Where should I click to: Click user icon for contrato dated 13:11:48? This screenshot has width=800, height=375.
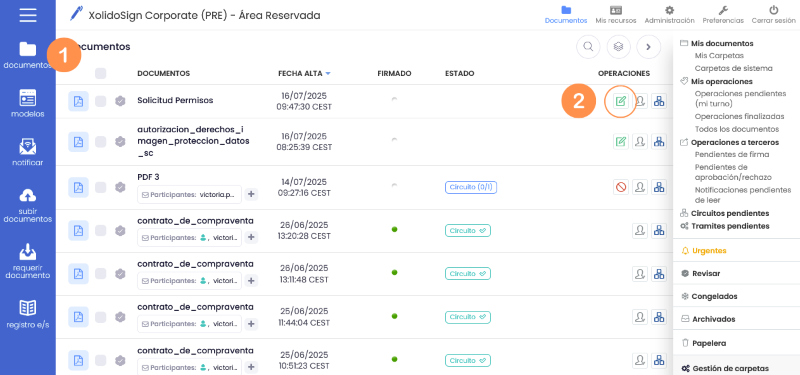tap(640, 274)
